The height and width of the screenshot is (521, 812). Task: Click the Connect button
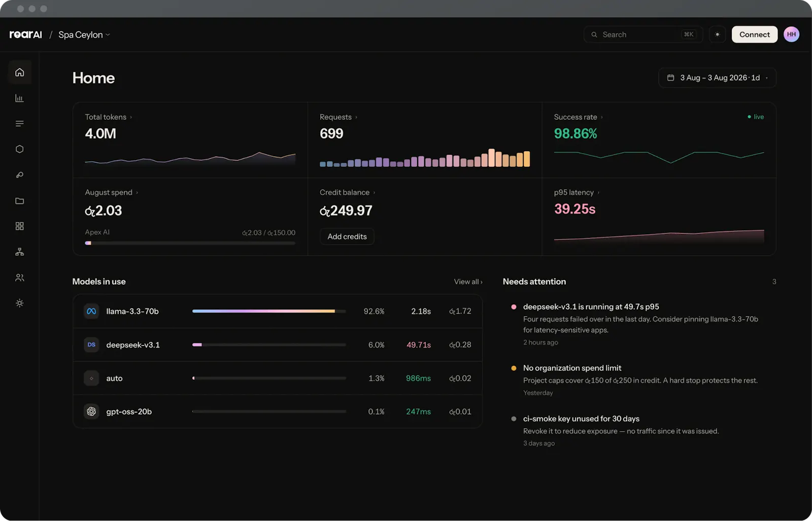coord(754,34)
